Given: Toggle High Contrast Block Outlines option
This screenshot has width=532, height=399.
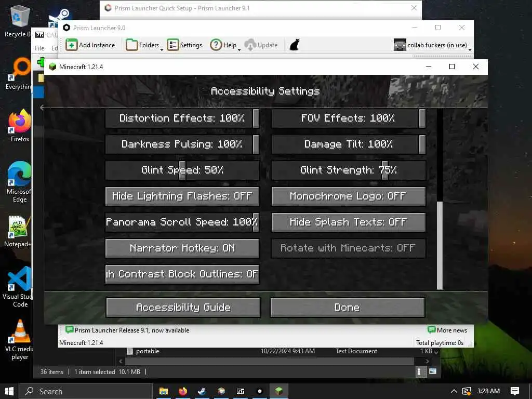Looking at the screenshot, I should click(182, 274).
